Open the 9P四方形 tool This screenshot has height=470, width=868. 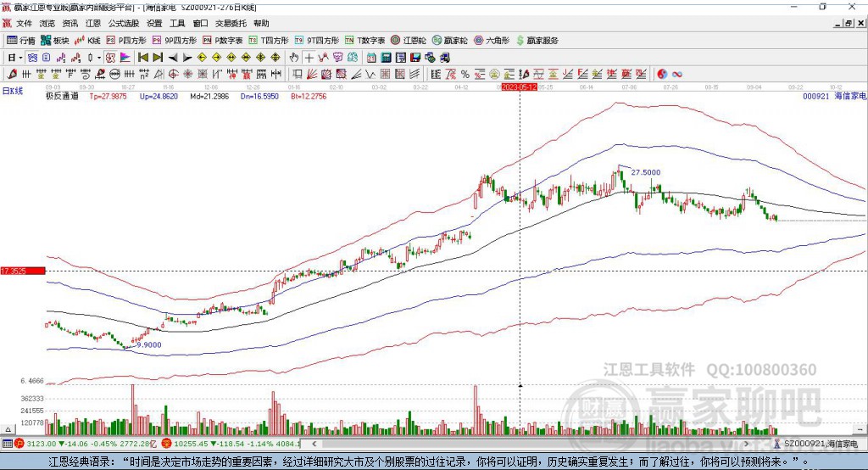pos(175,41)
